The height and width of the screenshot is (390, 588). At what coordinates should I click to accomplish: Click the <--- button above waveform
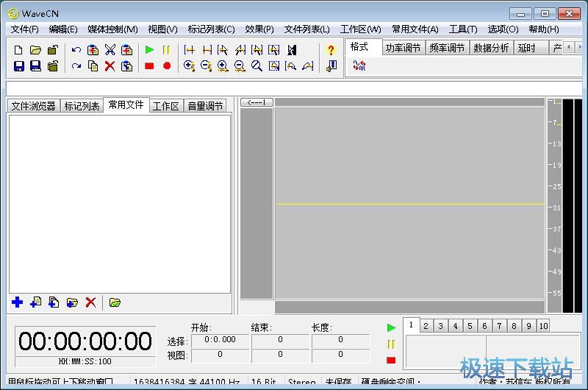(257, 102)
